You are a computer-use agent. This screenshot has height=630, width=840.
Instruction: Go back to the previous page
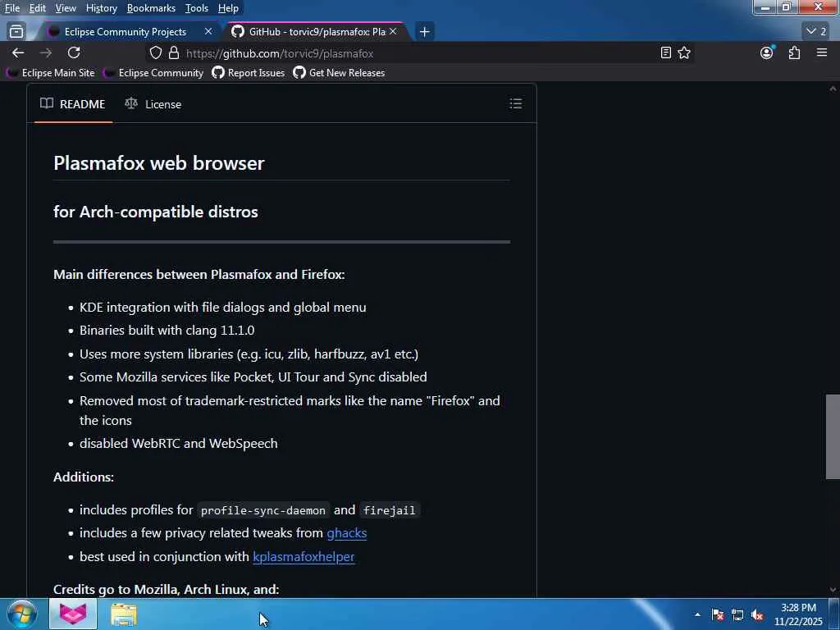(x=18, y=53)
